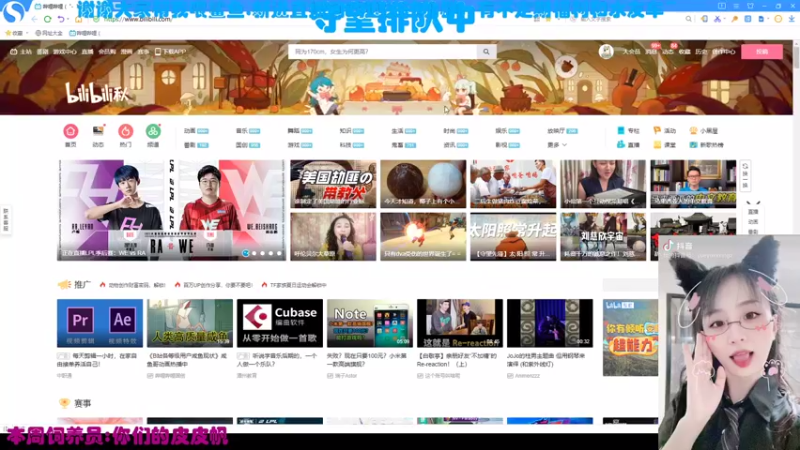Screen dimensions: 800x450
Task: Open the user avatar in the header
Action: click(606, 52)
